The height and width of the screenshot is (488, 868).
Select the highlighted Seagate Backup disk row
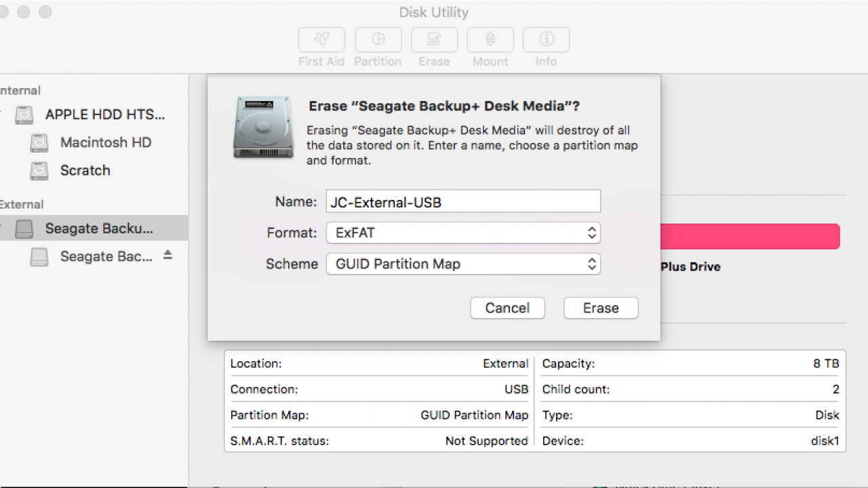coord(94,228)
